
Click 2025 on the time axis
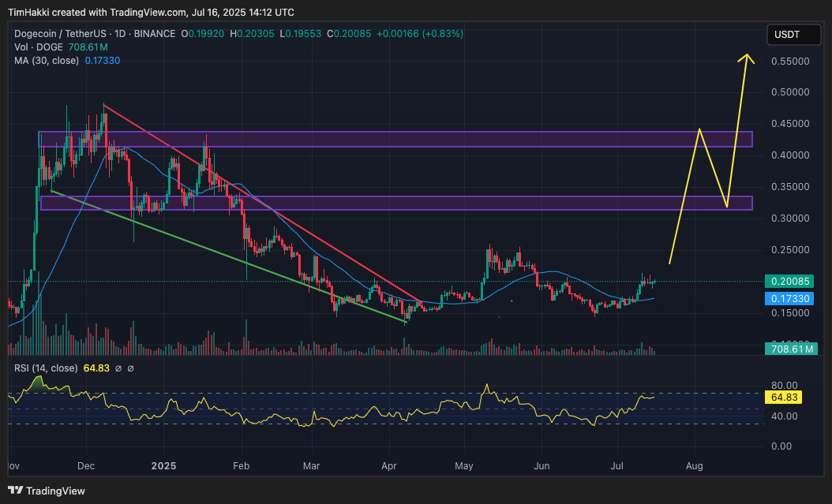click(x=163, y=466)
